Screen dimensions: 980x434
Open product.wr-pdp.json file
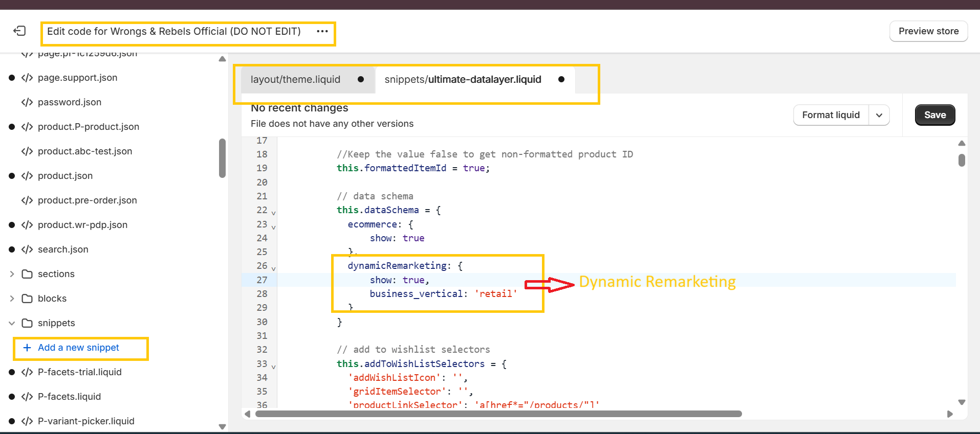(x=82, y=225)
